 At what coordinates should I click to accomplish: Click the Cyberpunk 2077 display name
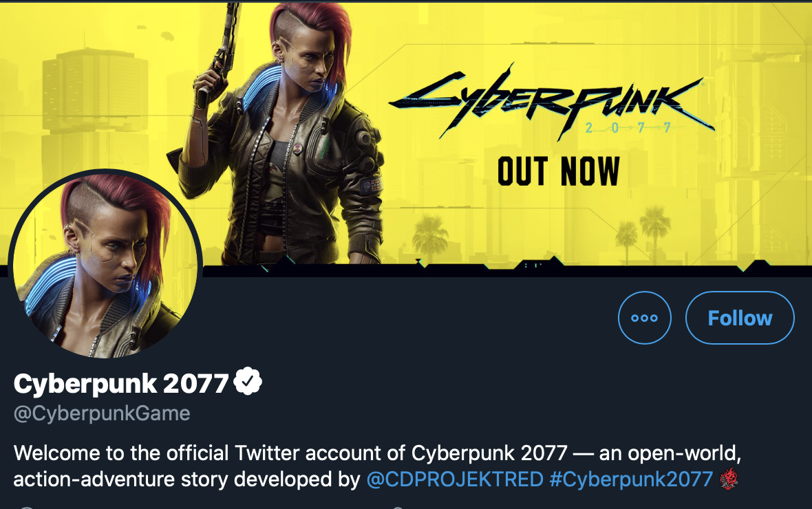point(121,383)
